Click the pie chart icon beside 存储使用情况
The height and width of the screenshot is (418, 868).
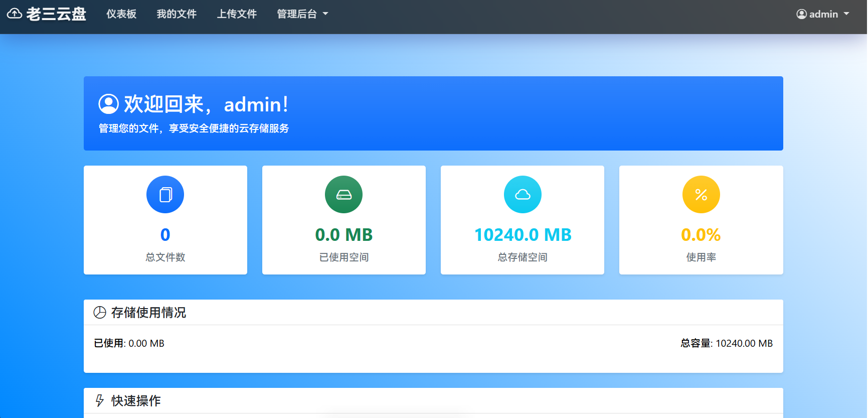pyautogui.click(x=100, y=313)
